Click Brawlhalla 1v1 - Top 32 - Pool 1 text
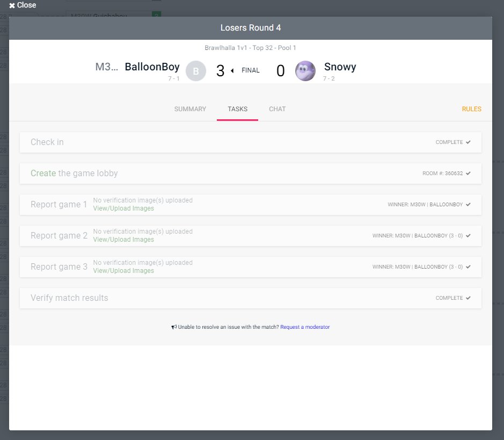Viewport: 504px width, 440px height. pyautogui.click(x=251, y=48)
